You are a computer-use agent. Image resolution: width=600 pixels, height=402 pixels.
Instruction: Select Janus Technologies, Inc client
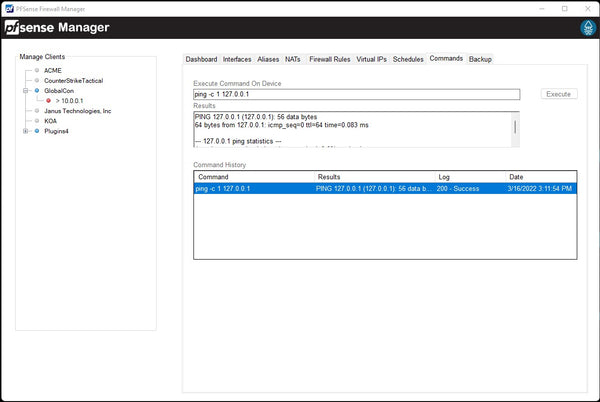click(77, 111)
